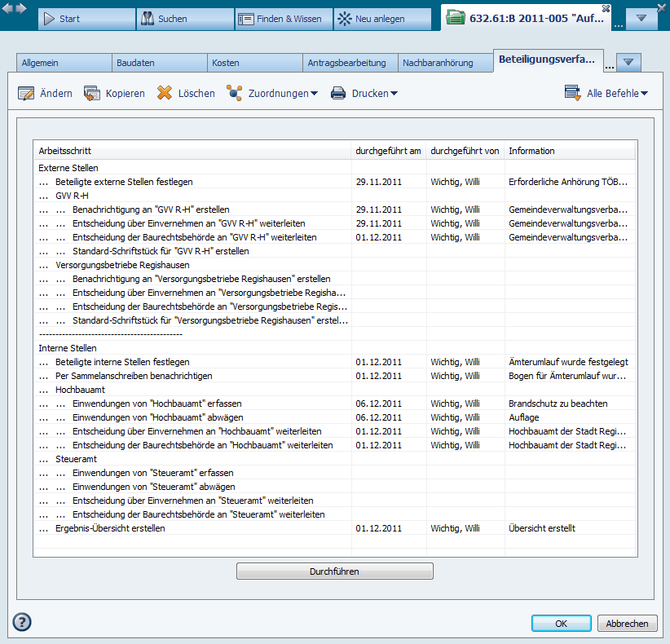
Task: Switch to the Baudaten tab
Action: click(x=159, y=63)
